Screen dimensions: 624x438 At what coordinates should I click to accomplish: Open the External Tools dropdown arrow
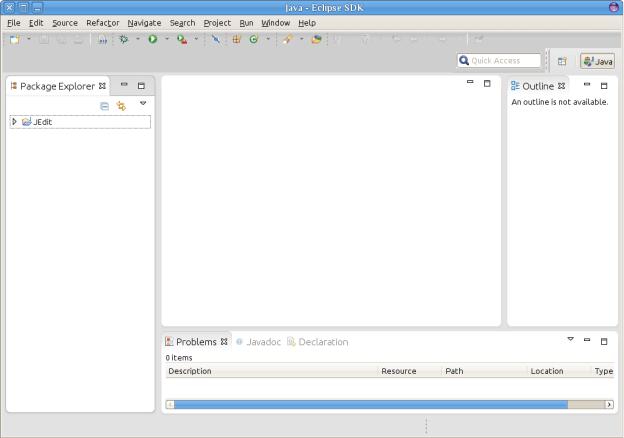[196, 39]
